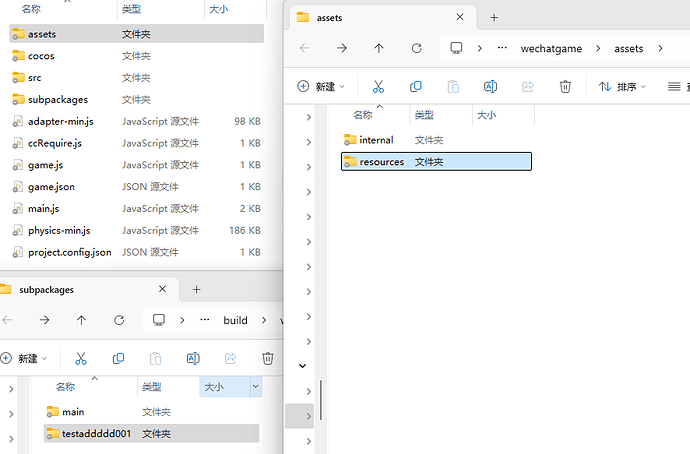Go forward in the subpackages window
This screenshot has width=690, height=454.
[44, 320]
